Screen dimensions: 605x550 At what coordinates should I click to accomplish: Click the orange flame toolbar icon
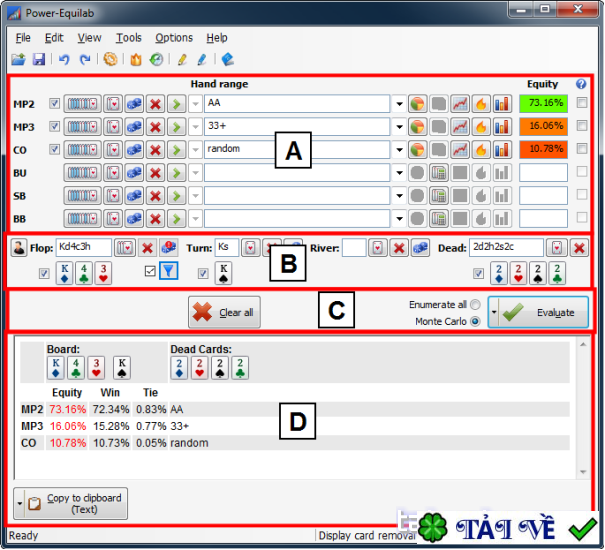pos(136,59)
